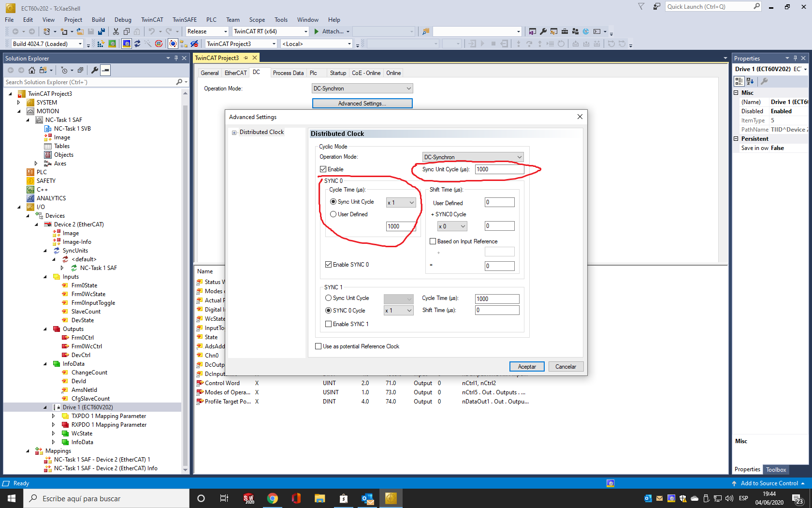Open the Scope menu

point(257,20)
